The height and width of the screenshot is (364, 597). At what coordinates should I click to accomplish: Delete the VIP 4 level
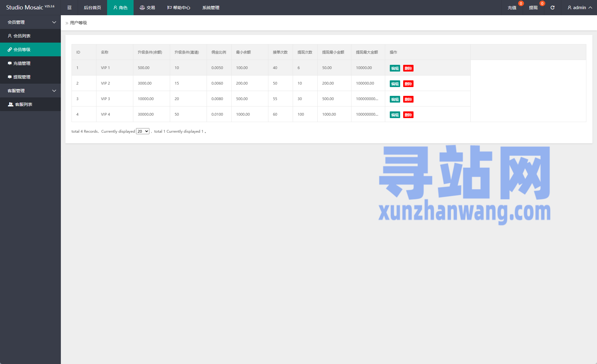(x=408, y=115)
